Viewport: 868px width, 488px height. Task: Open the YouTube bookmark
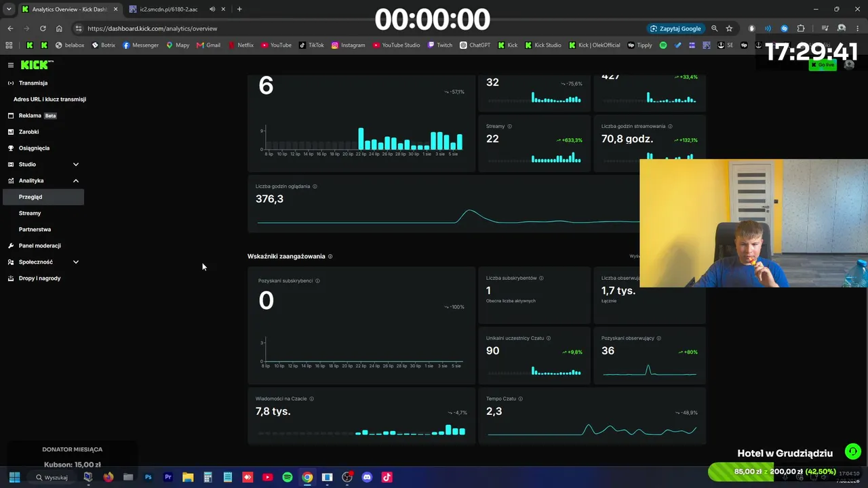coord(276,45)
